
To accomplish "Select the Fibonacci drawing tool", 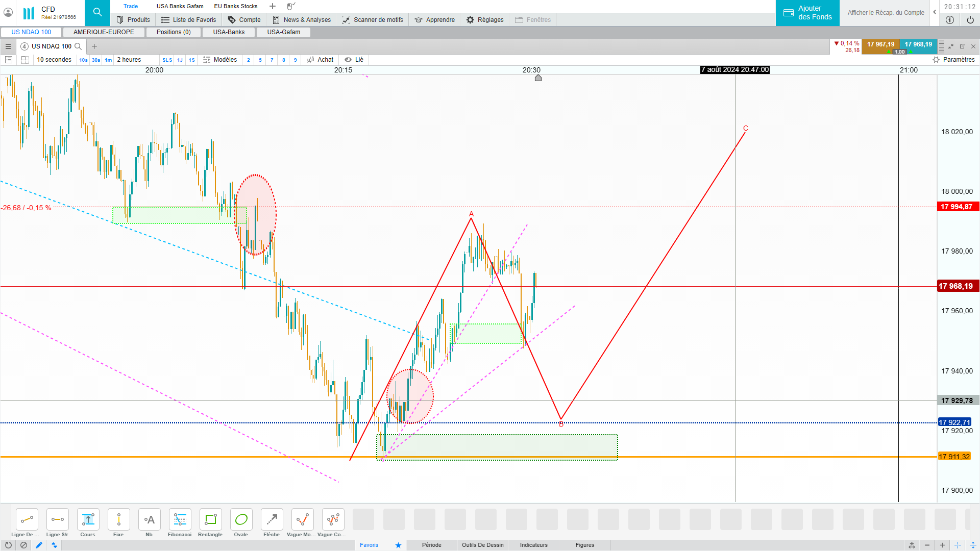I will click(x=180, y=520).
